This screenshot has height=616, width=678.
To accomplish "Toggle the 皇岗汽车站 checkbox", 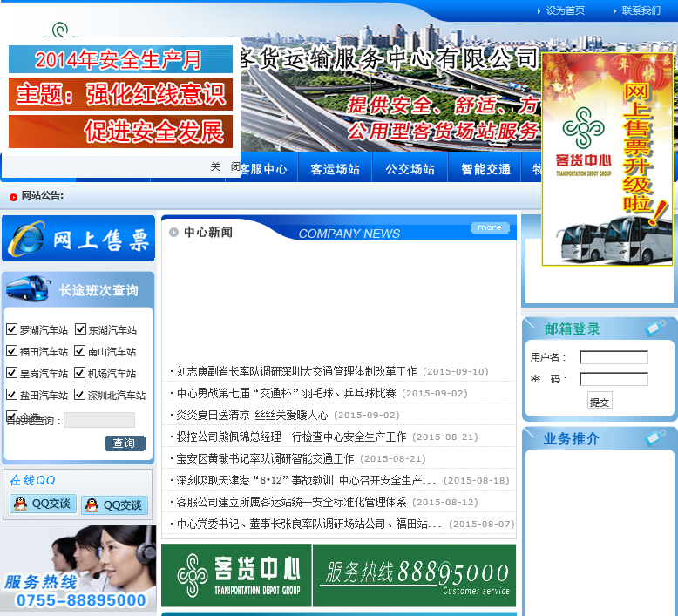I will pos(11,372).
